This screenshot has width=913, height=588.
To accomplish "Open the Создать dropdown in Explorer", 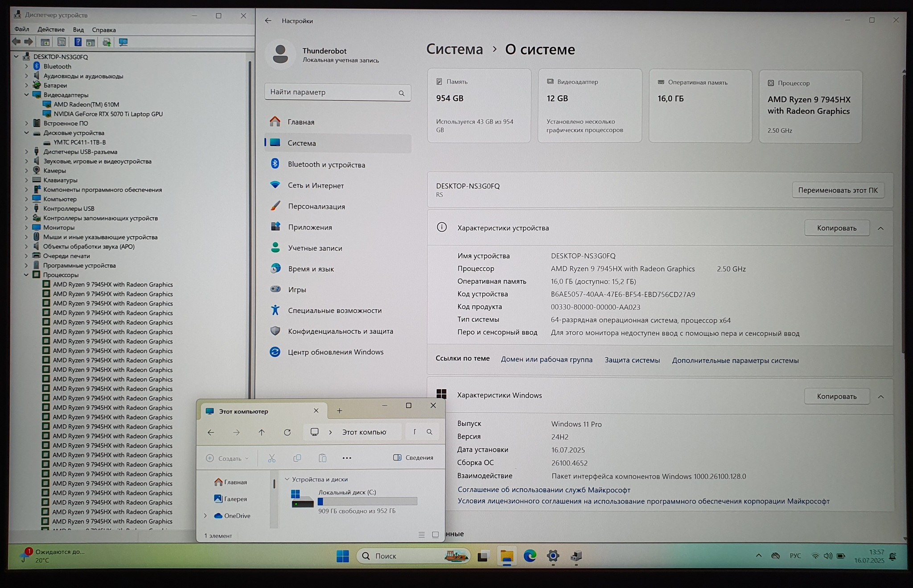I will tap(227, 458).
